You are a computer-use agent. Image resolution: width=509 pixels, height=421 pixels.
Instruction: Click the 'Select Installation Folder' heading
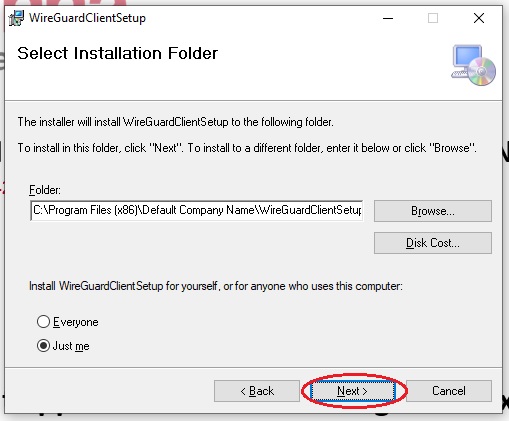118,53
